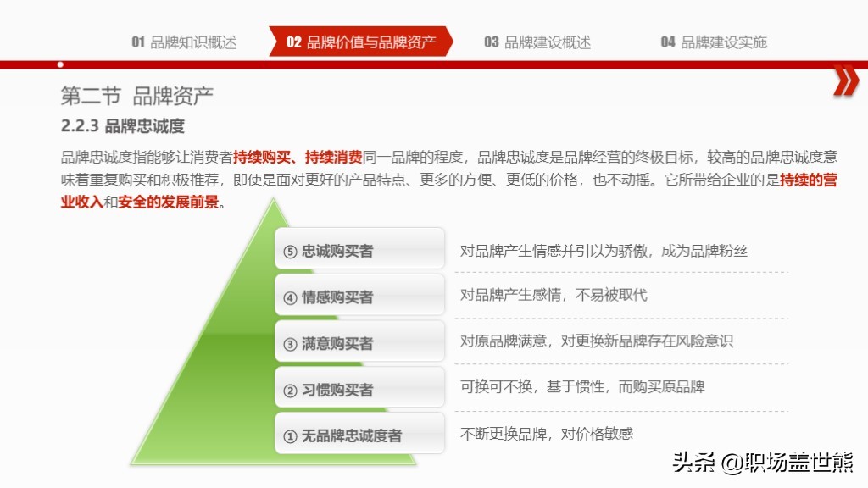Click the 第二节 品牌资产 title link

click(136, 94)
